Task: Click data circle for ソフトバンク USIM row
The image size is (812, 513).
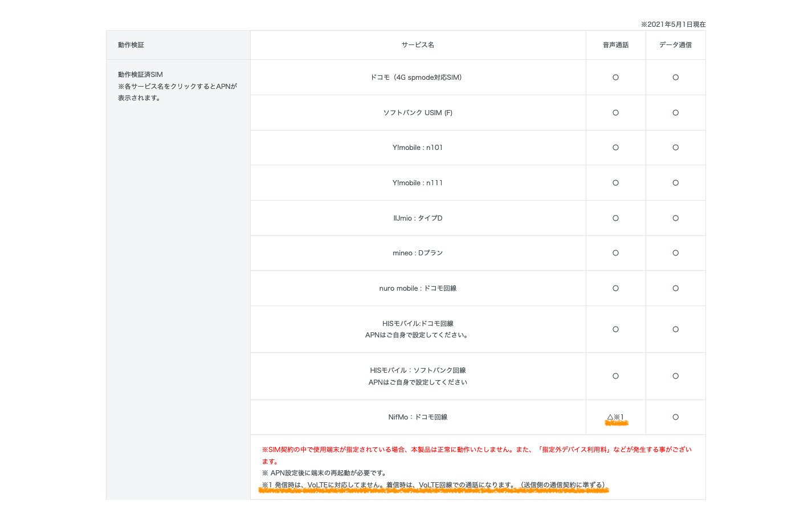Action: (675, 113)
